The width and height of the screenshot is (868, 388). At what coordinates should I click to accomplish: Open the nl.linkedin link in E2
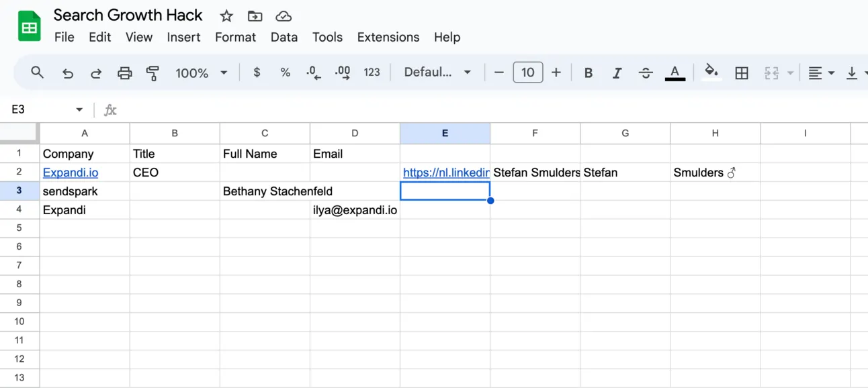[x=446, y=173]
